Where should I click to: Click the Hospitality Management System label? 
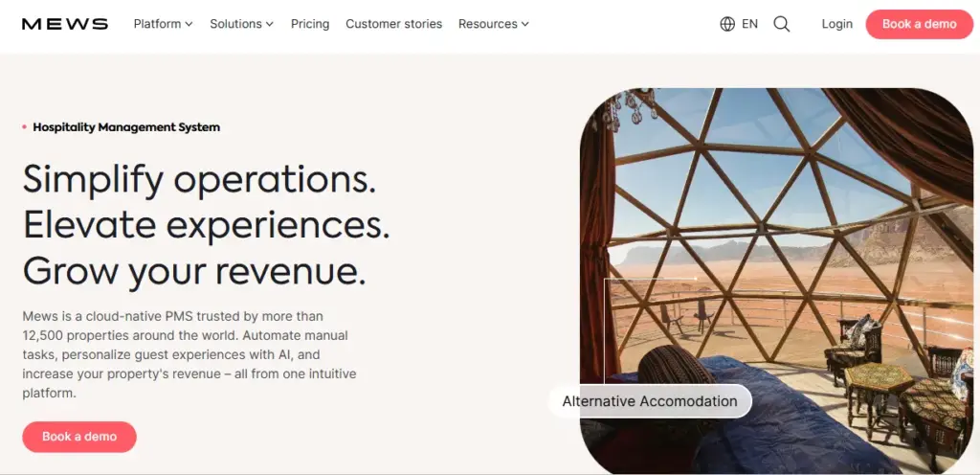(x=126, y=126)
